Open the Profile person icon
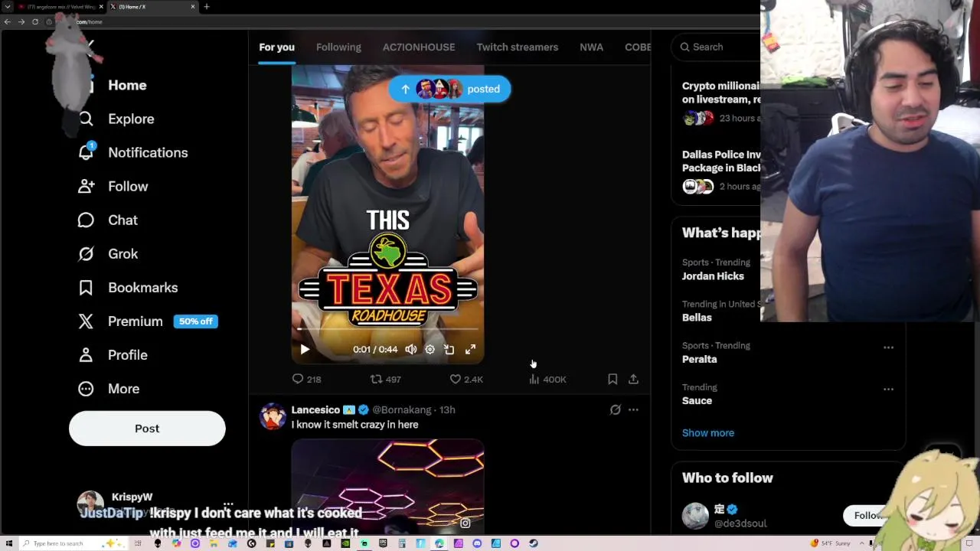980x551 pixels. (86, 354)
